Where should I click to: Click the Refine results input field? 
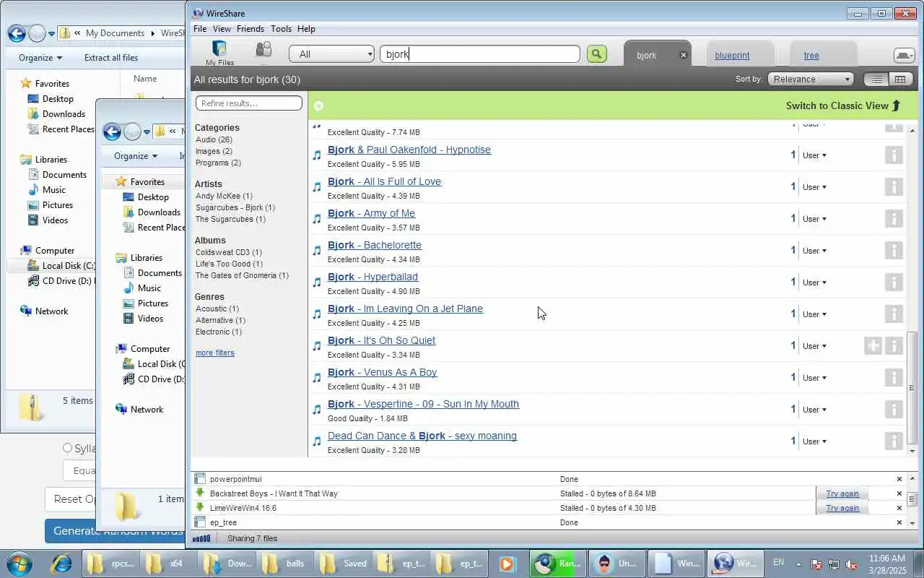click(249, 103)
